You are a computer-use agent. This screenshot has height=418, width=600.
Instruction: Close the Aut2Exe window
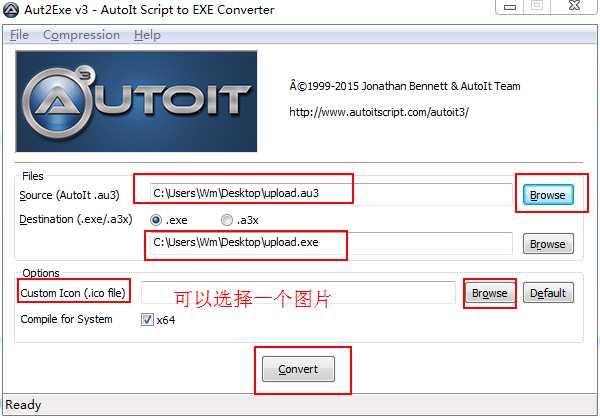pos(574,6)
